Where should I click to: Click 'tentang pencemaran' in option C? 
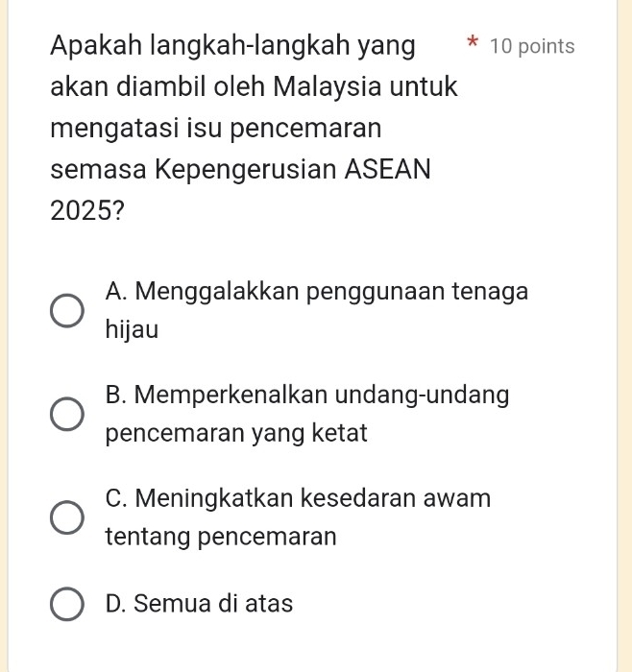click(222, 537)
